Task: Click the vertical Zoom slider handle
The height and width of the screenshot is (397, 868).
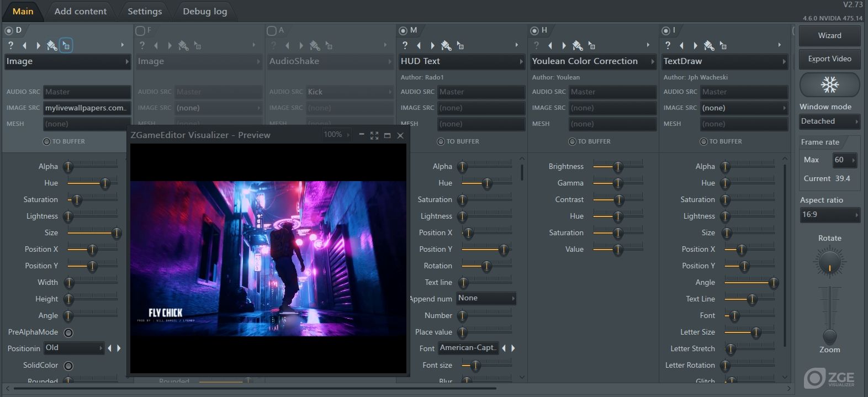Action: [x=829, y=336]
